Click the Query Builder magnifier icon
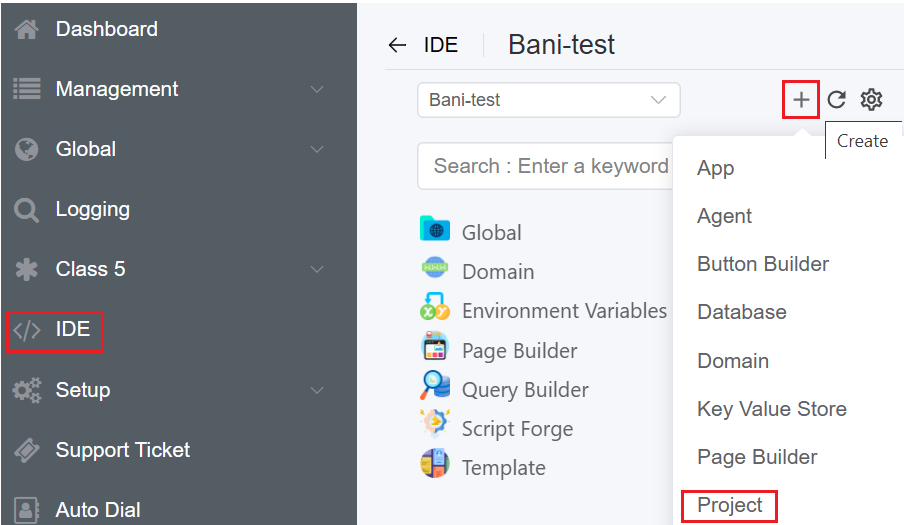Viewport: 904px width, 525px height. [x=435, y=386]
